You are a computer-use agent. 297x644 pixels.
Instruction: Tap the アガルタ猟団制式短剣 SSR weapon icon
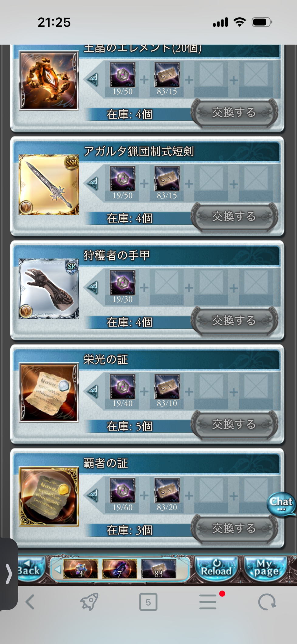point(49,185)
